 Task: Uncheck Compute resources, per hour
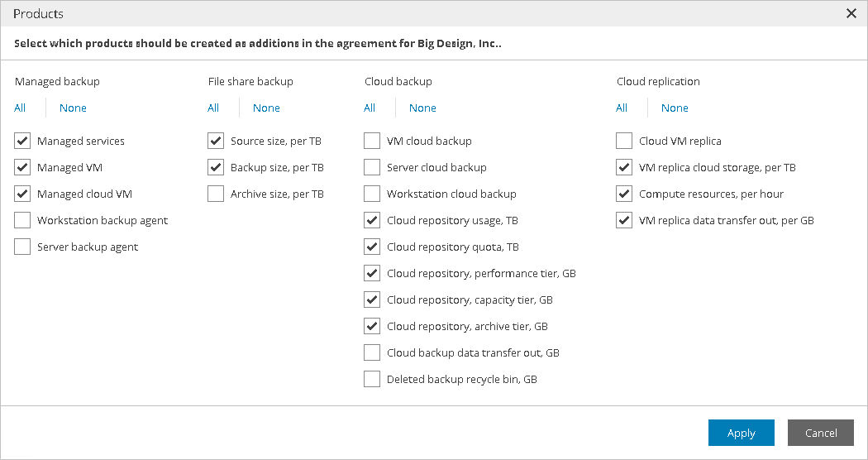[624, 194]
